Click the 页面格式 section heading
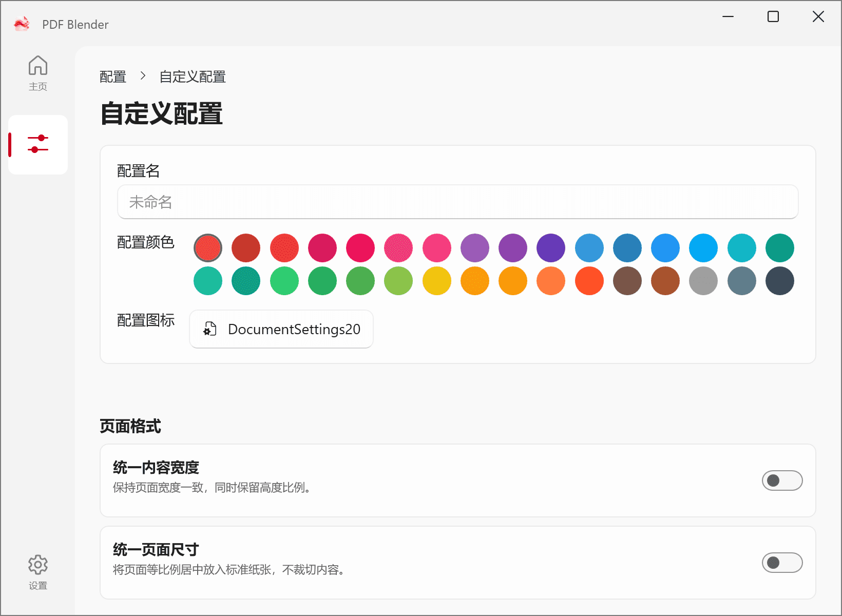 click(130, 426)
